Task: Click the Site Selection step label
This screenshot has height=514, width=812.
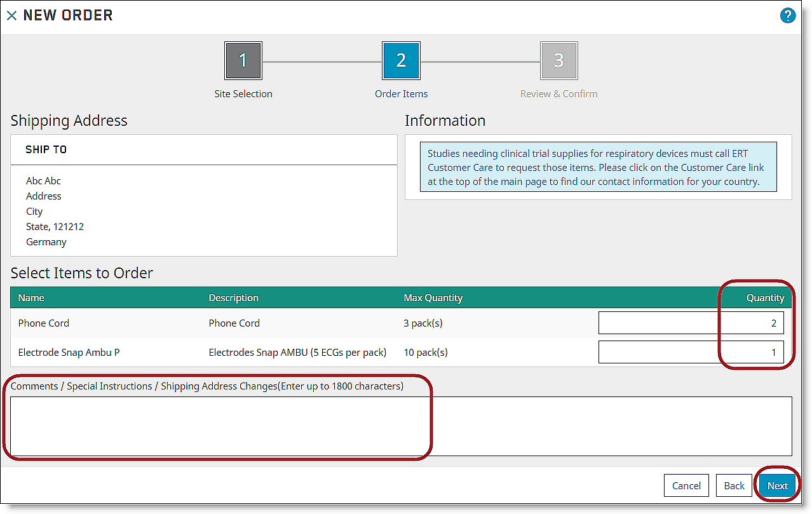Action: point(243,94)
